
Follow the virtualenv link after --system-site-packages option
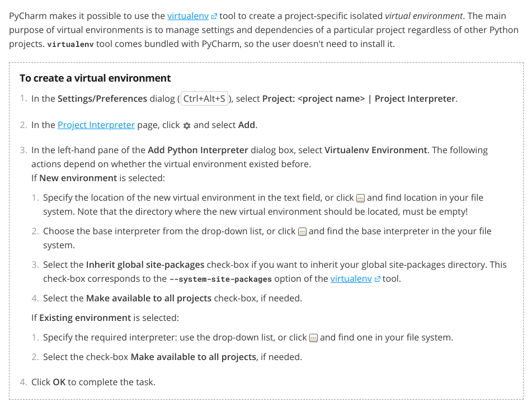(x=351, y=278)
